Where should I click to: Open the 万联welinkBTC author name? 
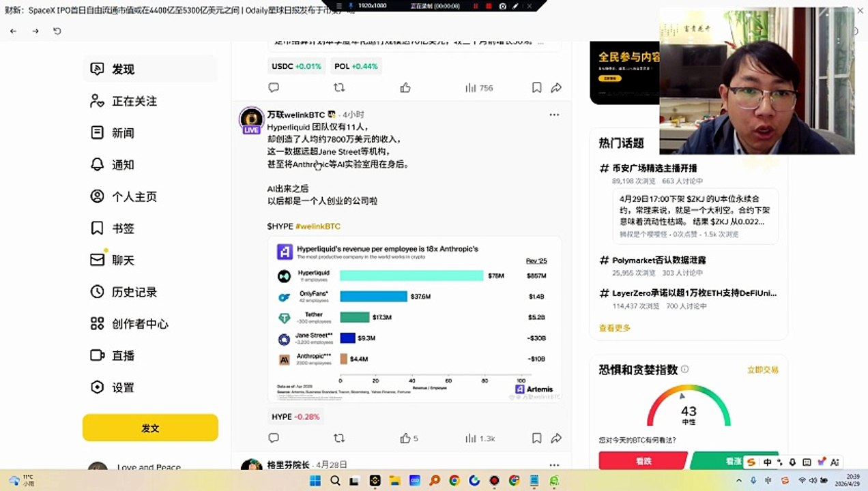296,115
